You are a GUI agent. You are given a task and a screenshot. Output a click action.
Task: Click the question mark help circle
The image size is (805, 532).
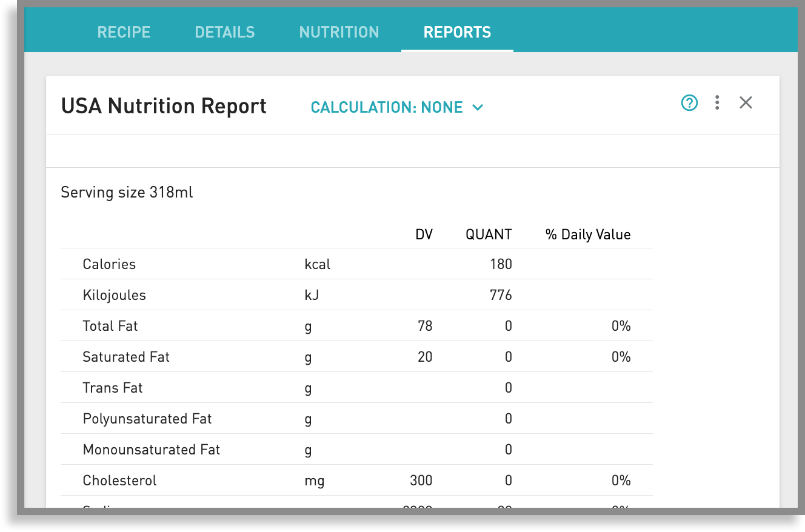689,103
